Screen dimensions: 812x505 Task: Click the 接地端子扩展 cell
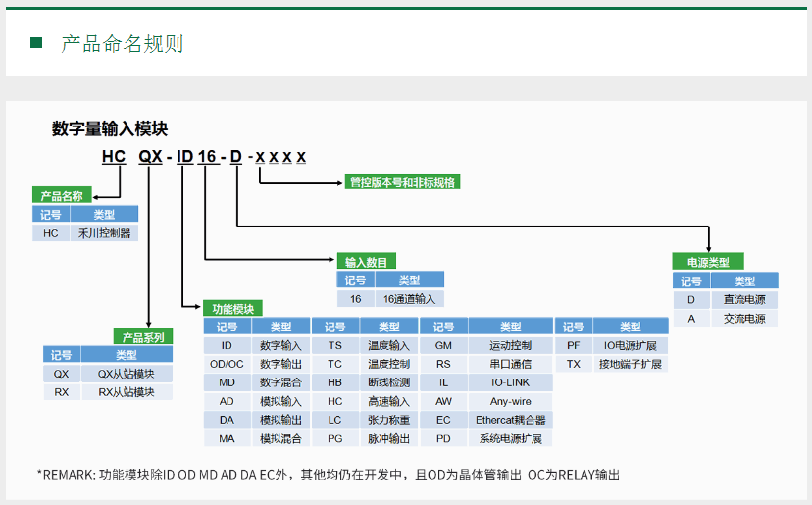(x=631, y=364)
